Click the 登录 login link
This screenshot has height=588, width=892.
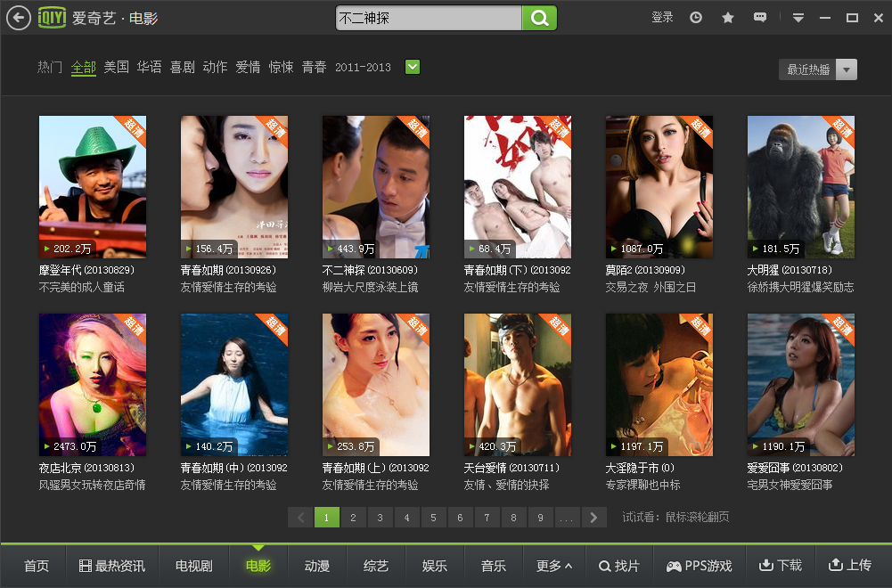[x=662, y=18]
